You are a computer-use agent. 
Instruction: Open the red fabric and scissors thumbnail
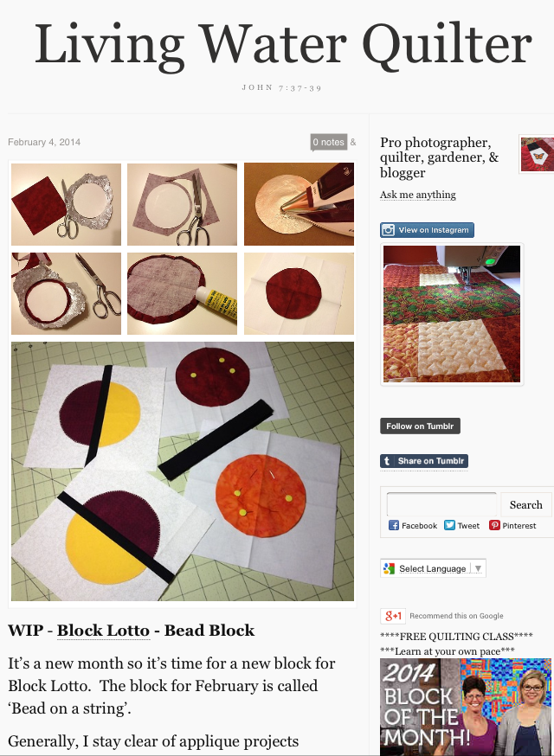[x=66, y=204]
